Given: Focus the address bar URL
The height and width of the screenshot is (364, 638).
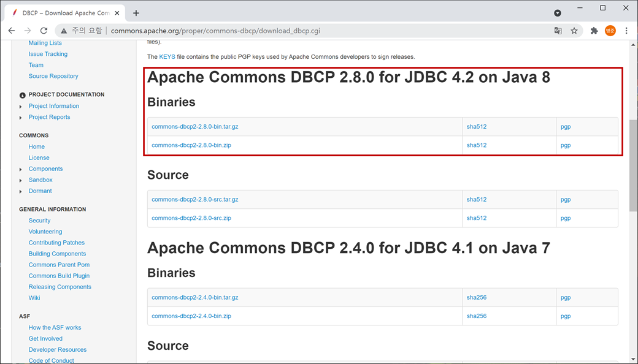Looking at the screenshot, I should [x=215, y=31].
